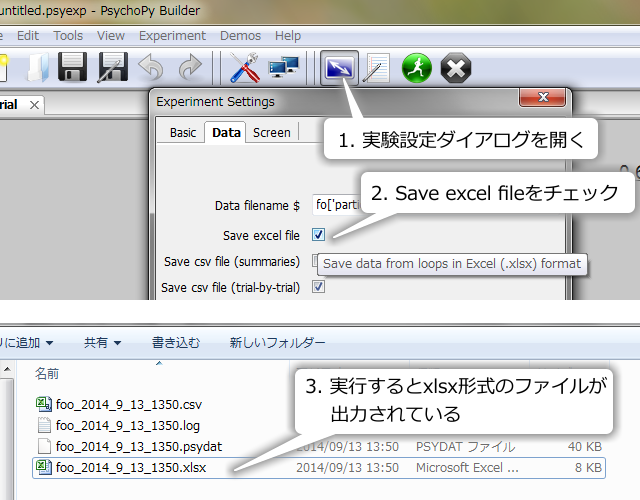640x500 pixels.
Task: Open the View menu
Action: [x=111, y=36]
